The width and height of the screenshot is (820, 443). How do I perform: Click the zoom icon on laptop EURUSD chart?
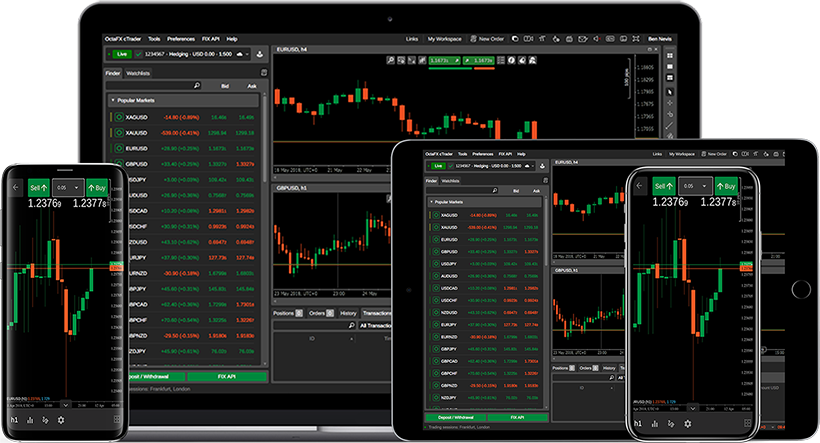(x=390, y=61)
